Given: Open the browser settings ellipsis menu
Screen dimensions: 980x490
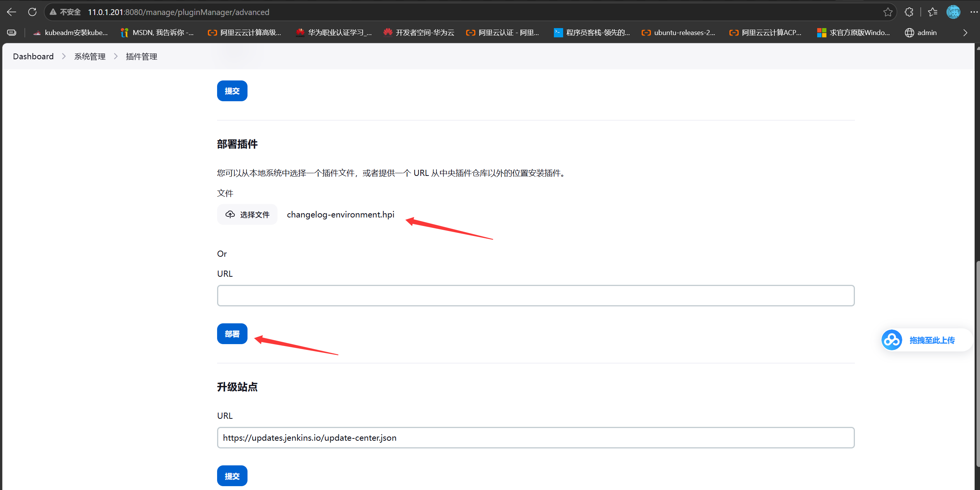Looking at the screenshot, I should pyautogui.click(x=974, y=12).
